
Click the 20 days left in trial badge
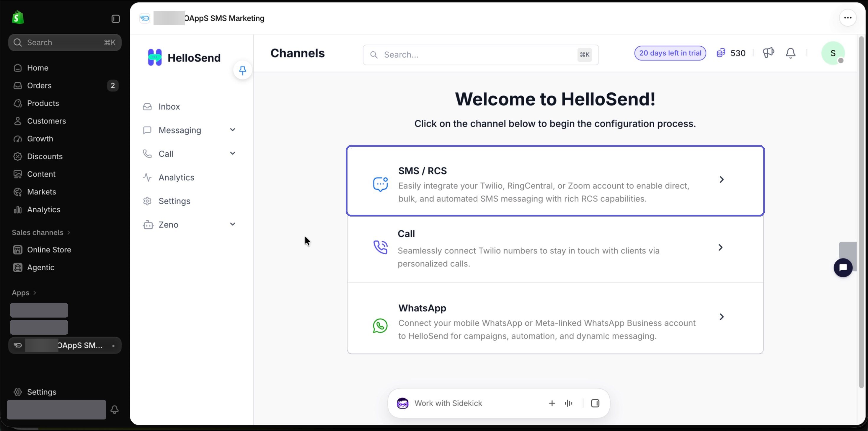coord(670,53)
